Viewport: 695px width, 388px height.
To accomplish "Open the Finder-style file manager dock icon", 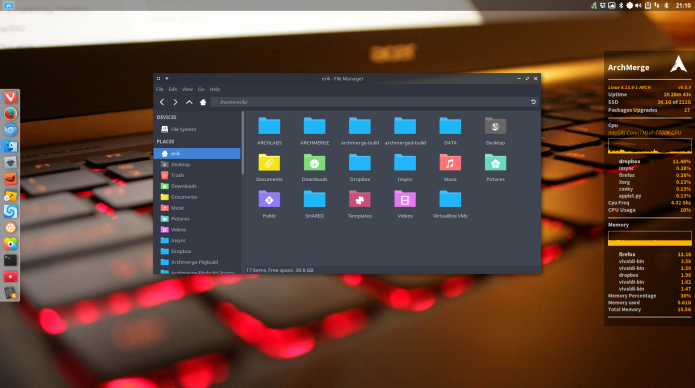I will coord(10,146).
